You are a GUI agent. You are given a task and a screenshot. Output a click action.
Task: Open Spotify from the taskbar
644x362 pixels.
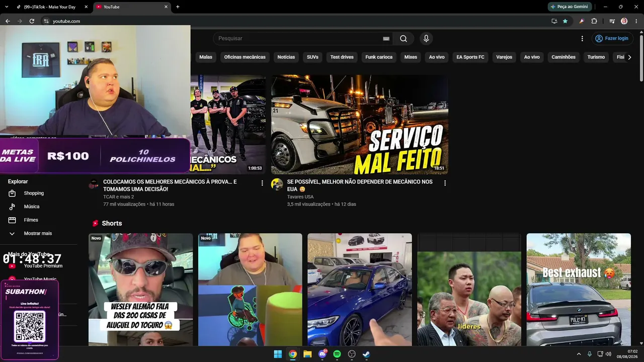(x=337, y=354)
